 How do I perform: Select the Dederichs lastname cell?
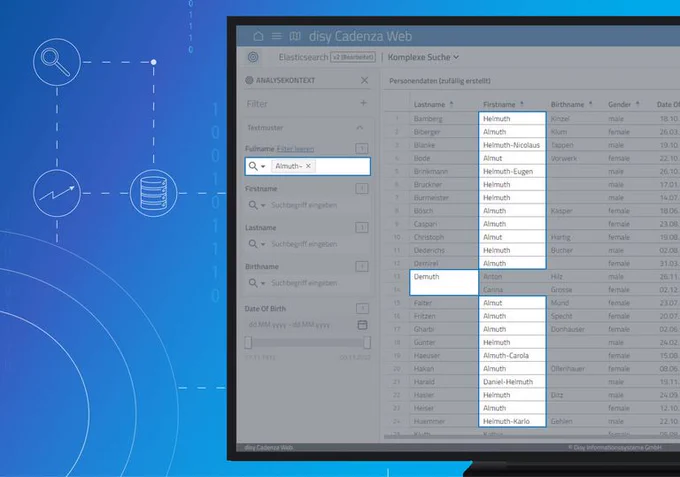pyautogui.click(x=444, y=250)
